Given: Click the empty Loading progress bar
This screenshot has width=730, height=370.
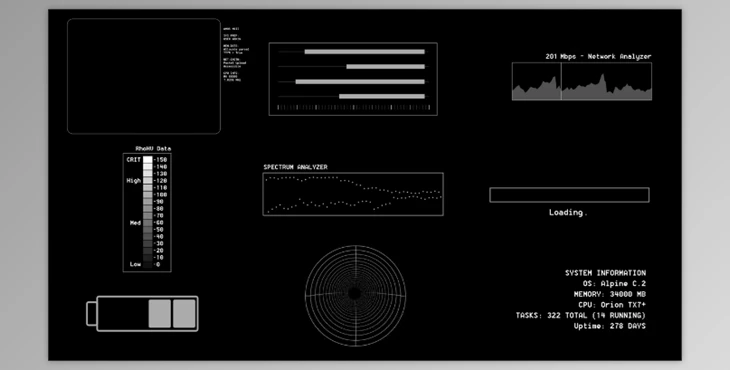Looking at the screenshot, I should coord(569,195).
